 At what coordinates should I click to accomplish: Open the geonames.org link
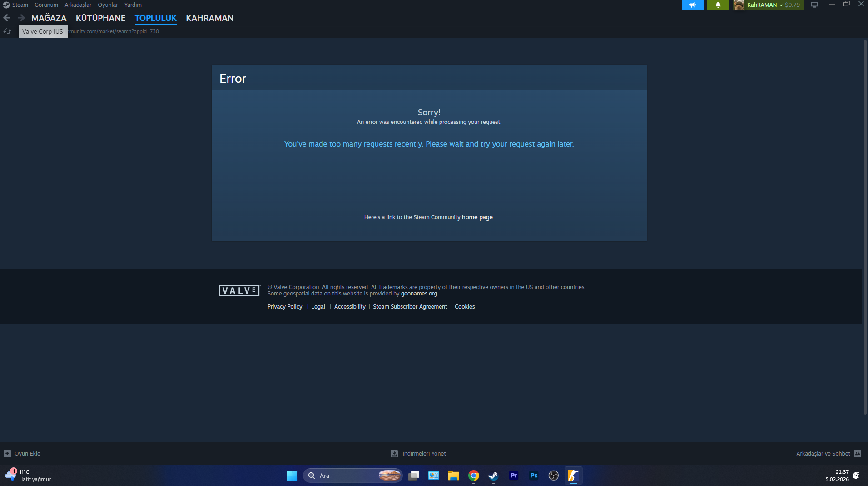point(419,294)
